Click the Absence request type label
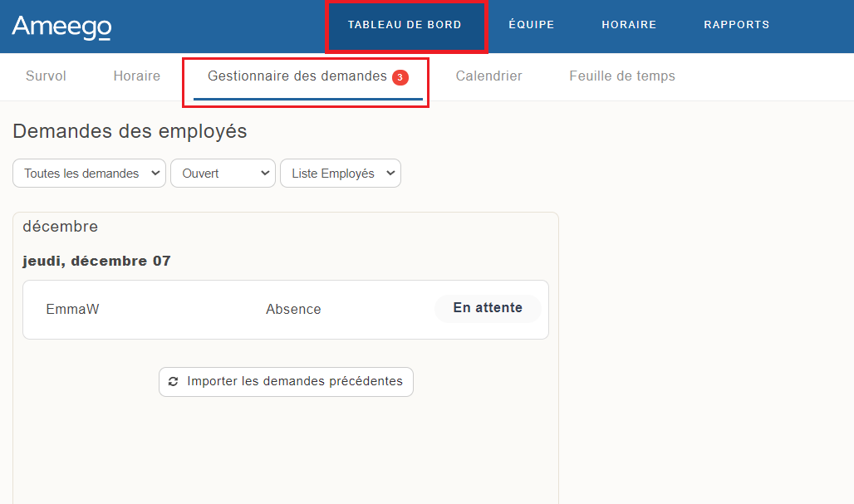The image size is (854, 504). [x=293, y=310]
